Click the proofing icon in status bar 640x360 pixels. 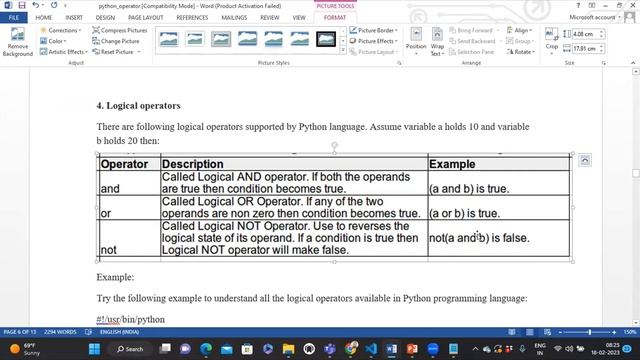(x=88, y=332)
